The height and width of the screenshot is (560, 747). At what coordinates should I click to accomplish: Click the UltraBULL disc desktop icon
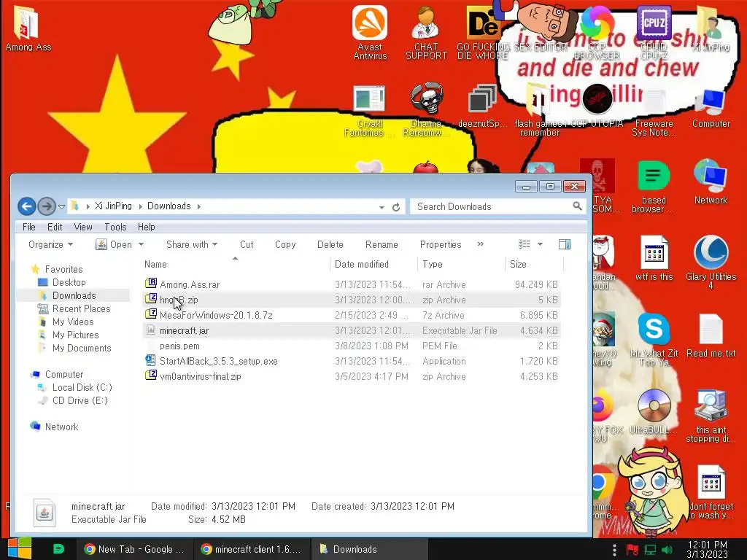click(654, 412)
